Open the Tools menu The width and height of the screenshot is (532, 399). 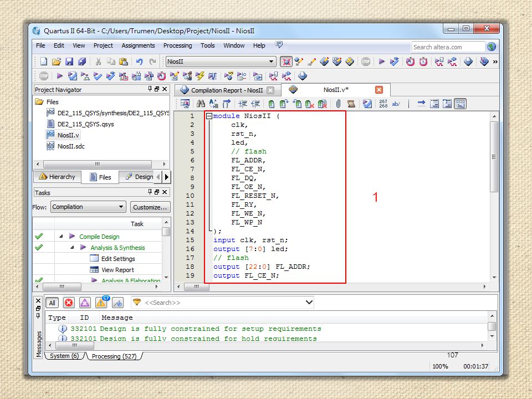[x=207, y=45]
